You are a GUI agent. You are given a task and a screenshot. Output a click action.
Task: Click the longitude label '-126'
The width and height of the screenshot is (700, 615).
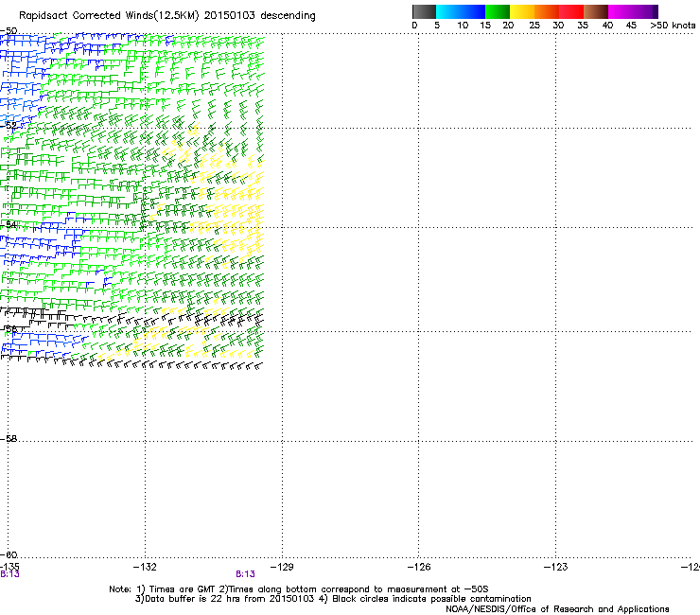click(x=419, y=567)
